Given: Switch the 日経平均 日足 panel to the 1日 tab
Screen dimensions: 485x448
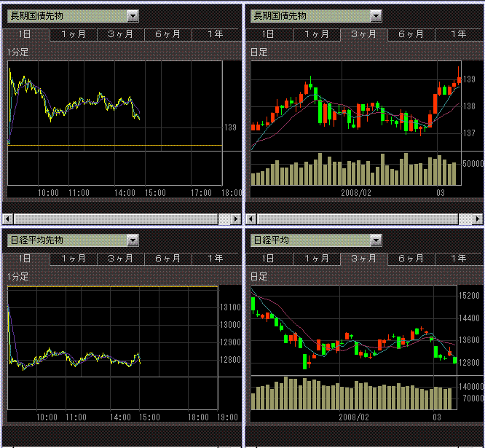Looking at the screenshot, I should 268,259.
